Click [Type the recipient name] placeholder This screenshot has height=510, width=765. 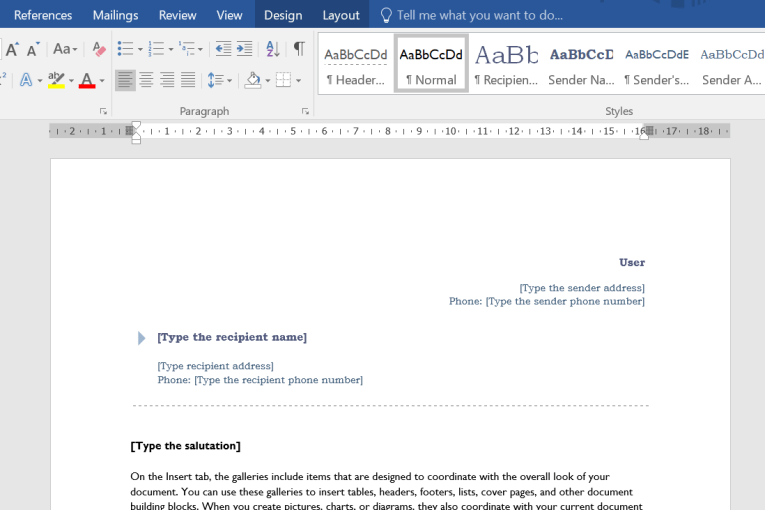[232, 337]
